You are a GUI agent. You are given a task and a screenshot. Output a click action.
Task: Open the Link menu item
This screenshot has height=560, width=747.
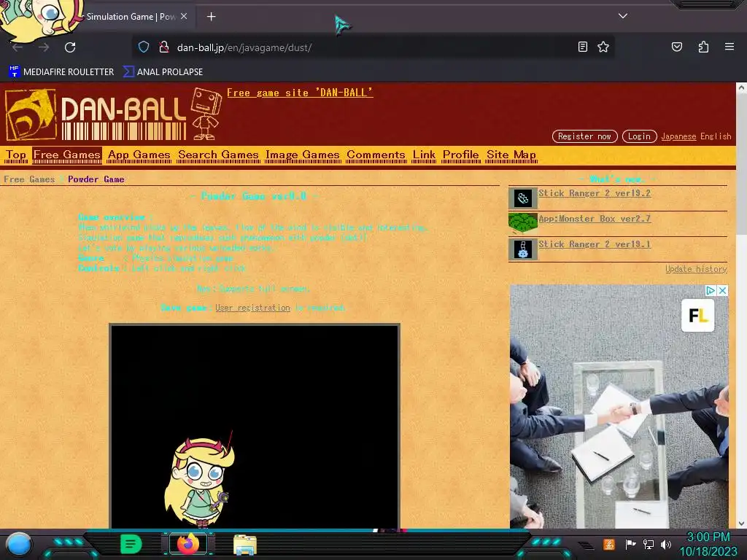coord(424,155)
